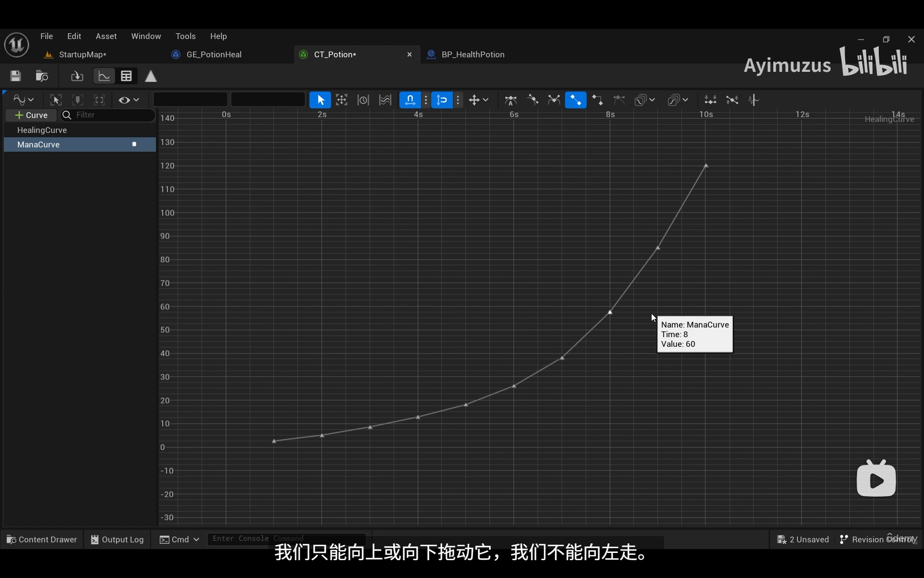
Task: Click the transform tool icon
Action: pos(341,100)
